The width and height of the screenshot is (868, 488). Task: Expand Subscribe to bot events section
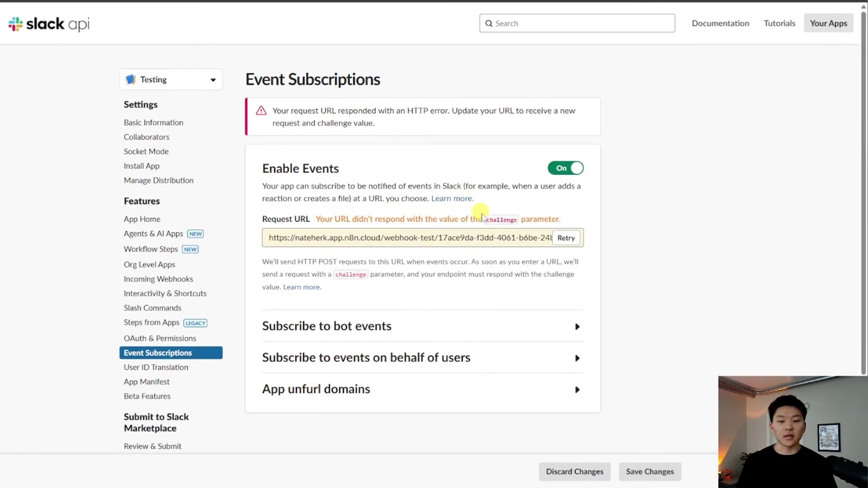point(422,326)
